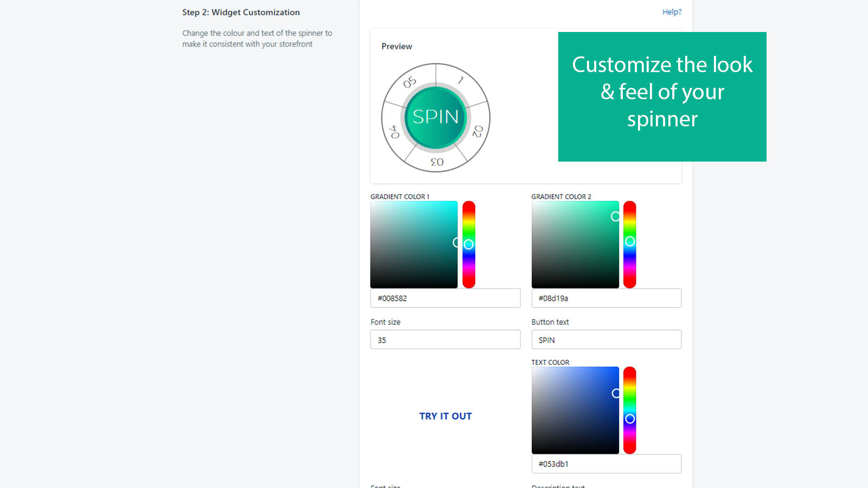Viewport: 868px width, 488px height.
Task: Click the SPIN button in the preview wheel
Action: 436,115
